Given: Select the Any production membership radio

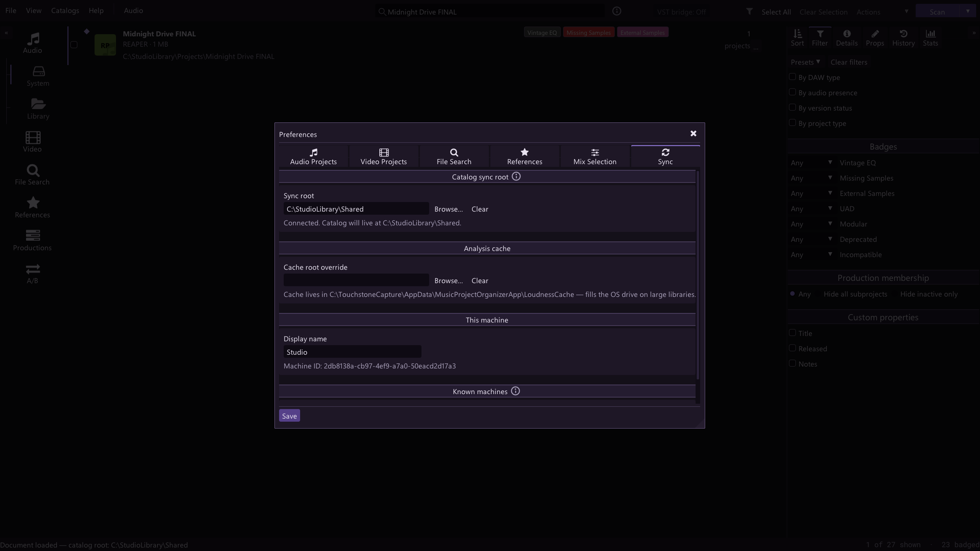Looking at the screenshot, I should (x=792, y=294).
